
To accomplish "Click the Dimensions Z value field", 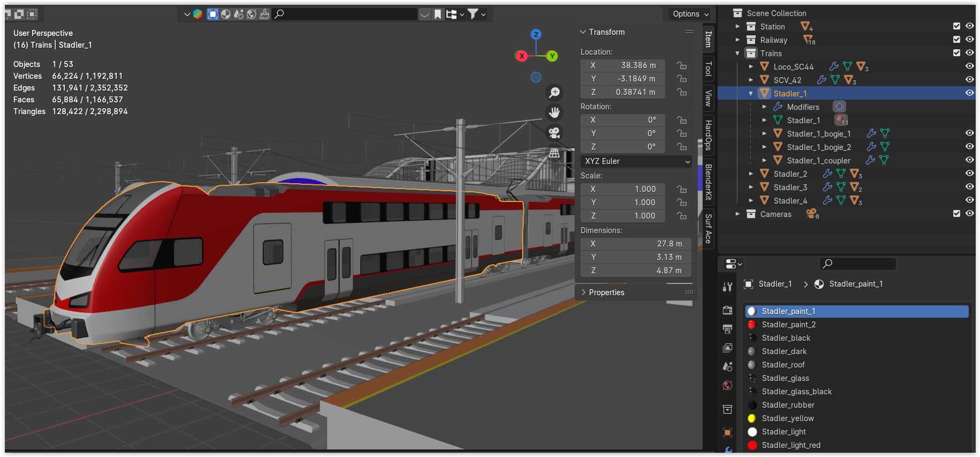I will pos(636,271).
